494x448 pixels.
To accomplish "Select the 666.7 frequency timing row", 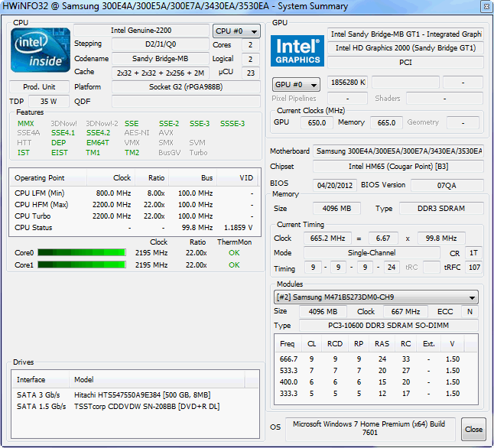I will tap(376, 359).
